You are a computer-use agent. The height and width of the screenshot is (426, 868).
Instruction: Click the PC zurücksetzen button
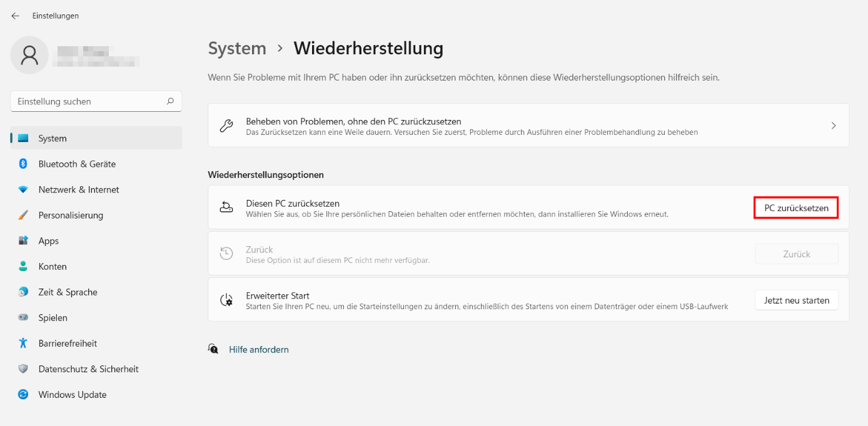[797, 208]
